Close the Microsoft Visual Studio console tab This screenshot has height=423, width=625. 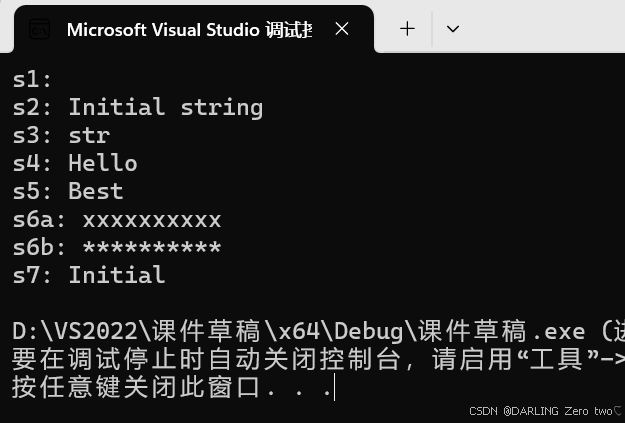(342, 29)
